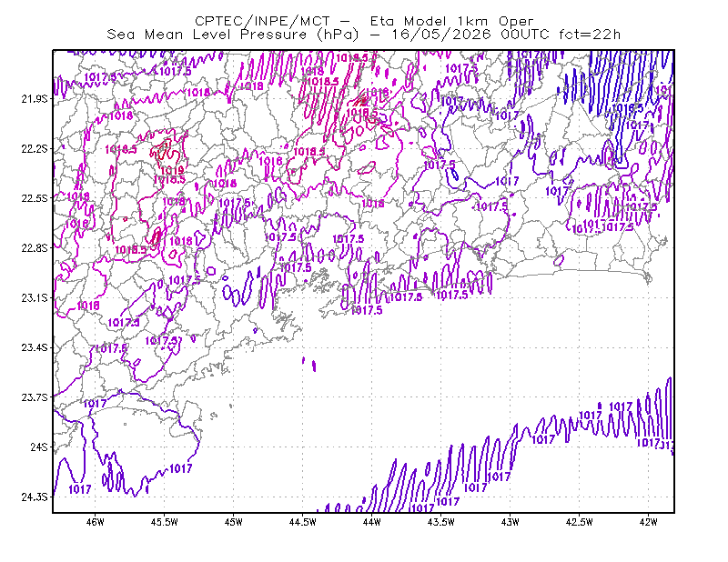
Task: Click the 23.4S latitude axis label
Action: [x=35, y=347]
